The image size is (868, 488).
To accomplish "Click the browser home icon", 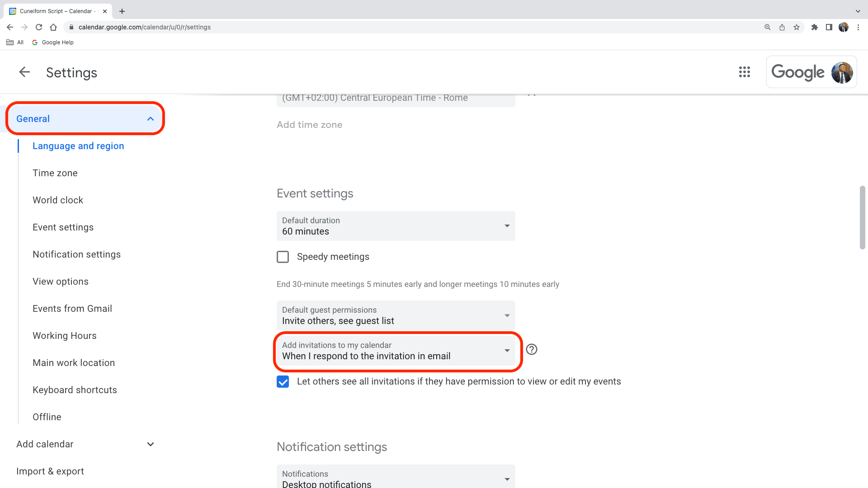I will [x=53, y=27].
